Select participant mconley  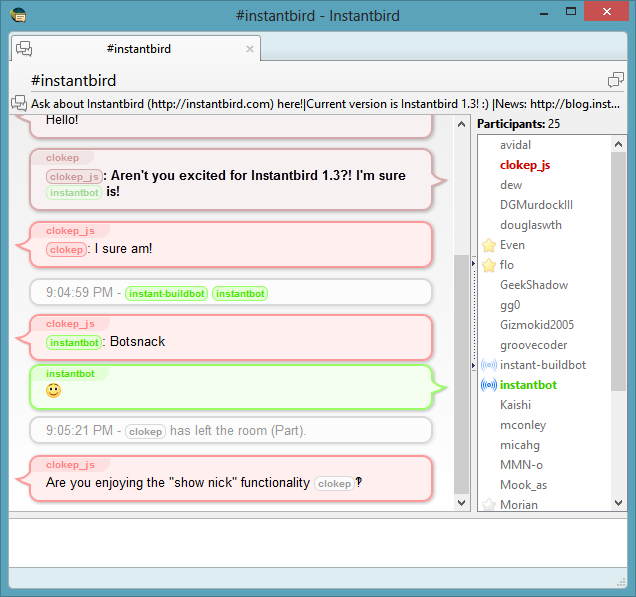(545, 425)
